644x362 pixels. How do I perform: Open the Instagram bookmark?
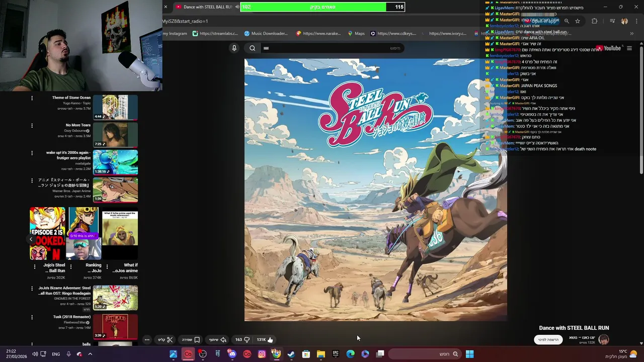pyautogui.click(x=175, y=34)
